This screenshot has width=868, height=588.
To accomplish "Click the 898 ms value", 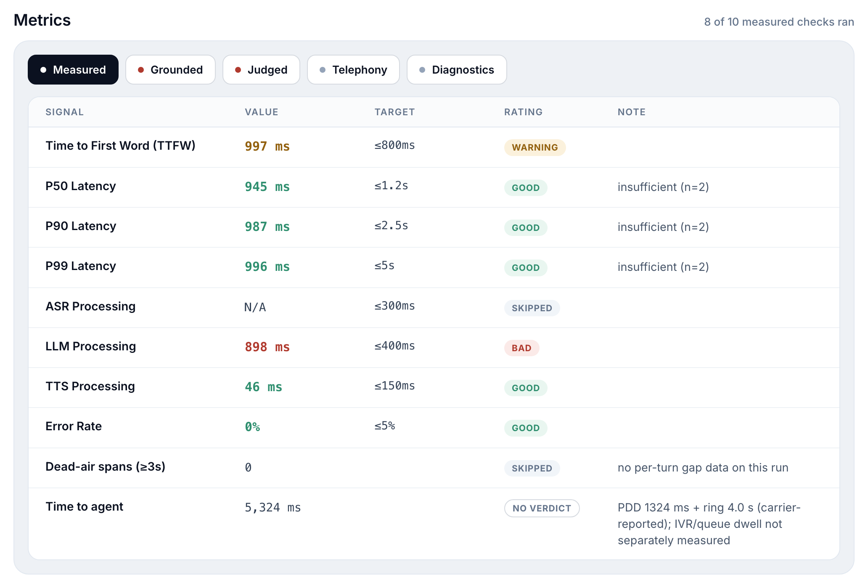I will pos(267,347).
